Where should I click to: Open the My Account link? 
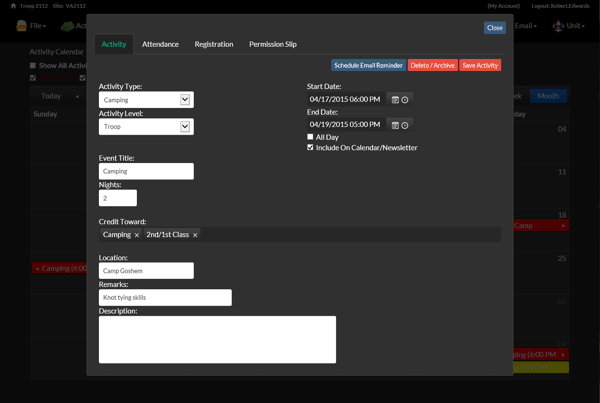click(504, 6)
